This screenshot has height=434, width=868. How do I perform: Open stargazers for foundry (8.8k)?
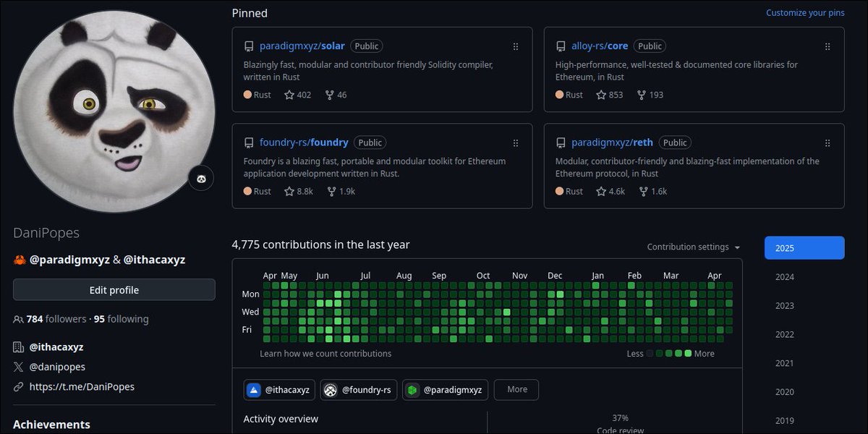coord(298,192)
